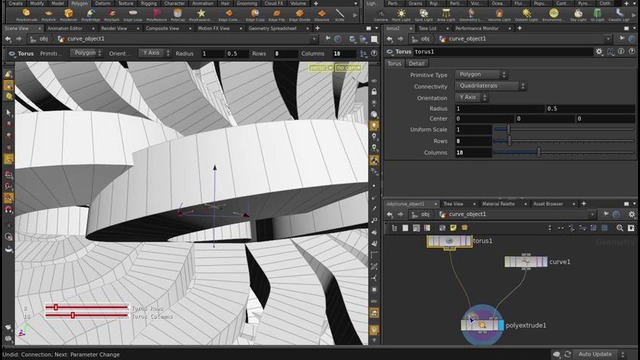Toggle the viewport lock icon in right toolbar
Viewport: 640px width, 360px height.
pos(374,92)
